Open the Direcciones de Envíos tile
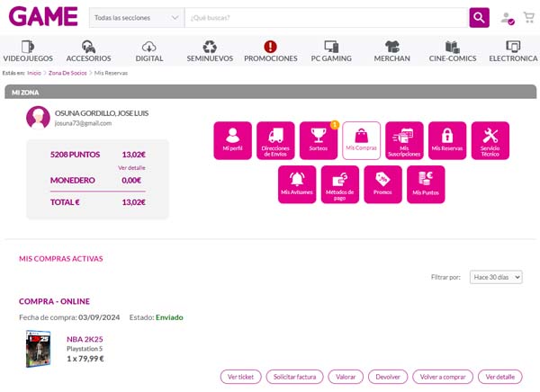Image resolution: width=540 pixels, height=392 pixels. click(275, 140)
